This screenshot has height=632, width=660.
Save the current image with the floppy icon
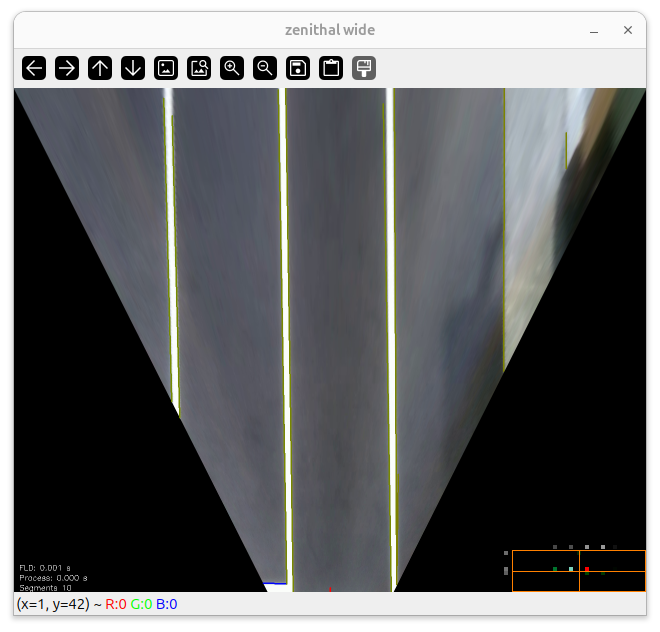point(298,68)
